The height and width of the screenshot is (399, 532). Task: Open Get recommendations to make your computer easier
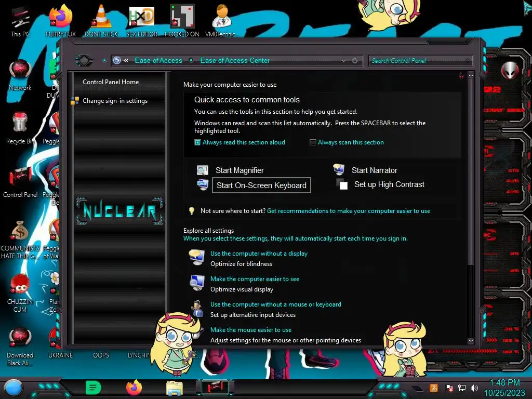pyautogui.click(x=349, y=211)
